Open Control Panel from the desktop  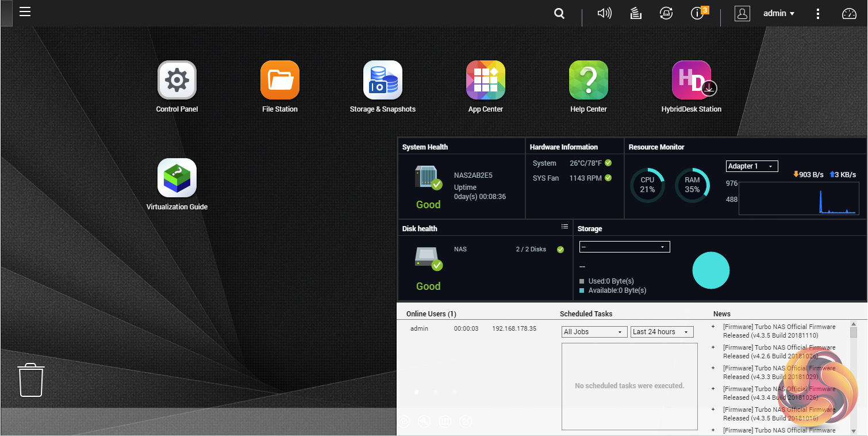pos(177,80)
